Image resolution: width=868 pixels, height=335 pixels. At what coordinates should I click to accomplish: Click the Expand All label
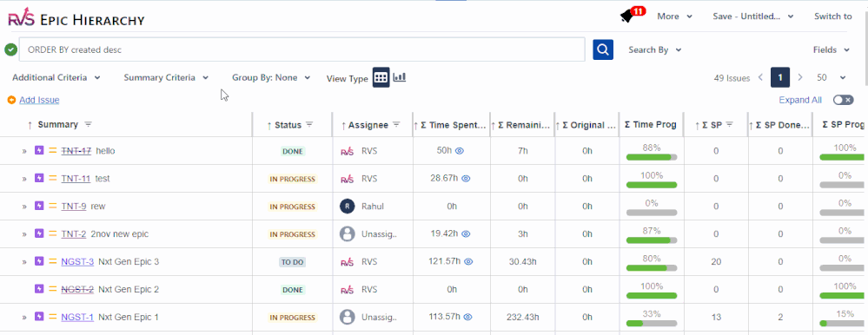800,100
